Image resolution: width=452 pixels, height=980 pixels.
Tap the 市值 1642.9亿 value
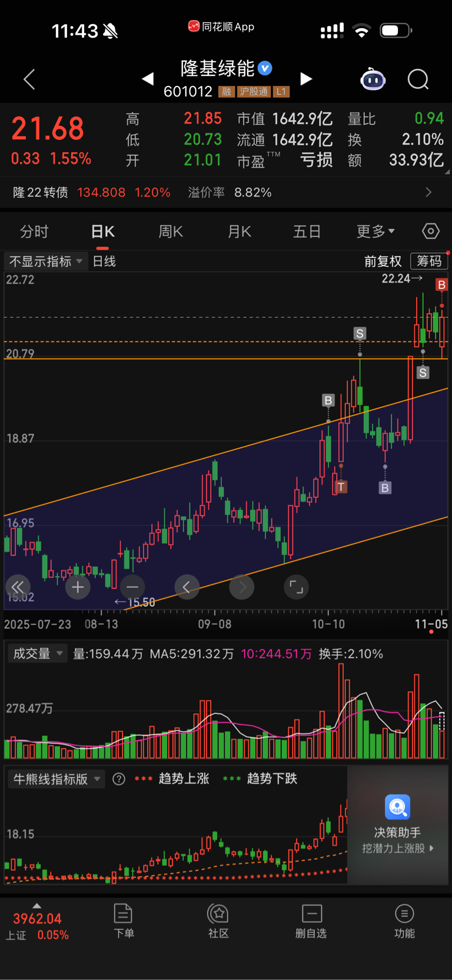click(x=303, y=119)
